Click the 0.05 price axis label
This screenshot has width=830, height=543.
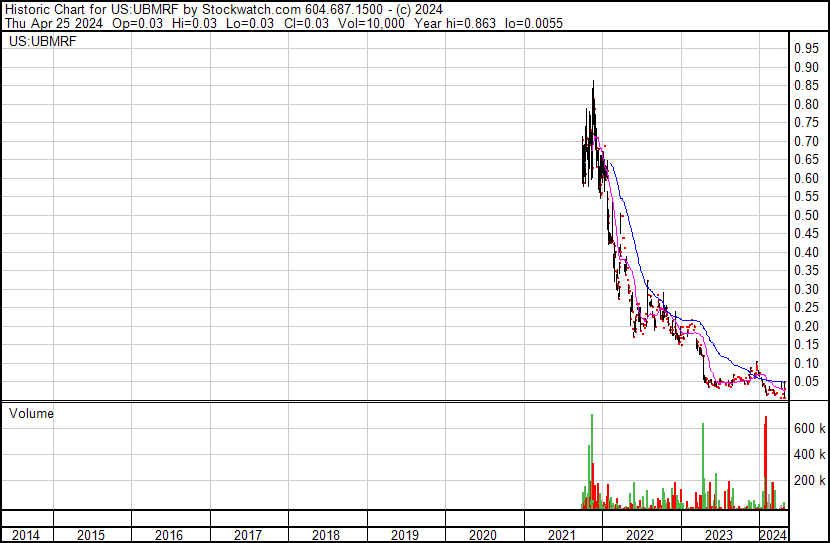806,382
